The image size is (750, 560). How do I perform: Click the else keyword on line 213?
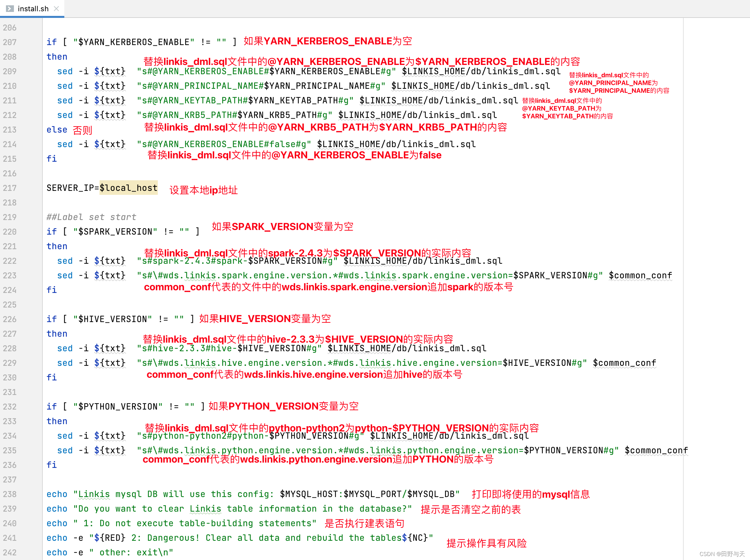(x=56, y=130)
